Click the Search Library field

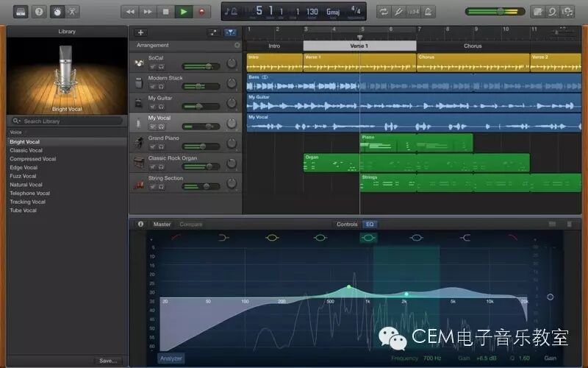[67, 121]
